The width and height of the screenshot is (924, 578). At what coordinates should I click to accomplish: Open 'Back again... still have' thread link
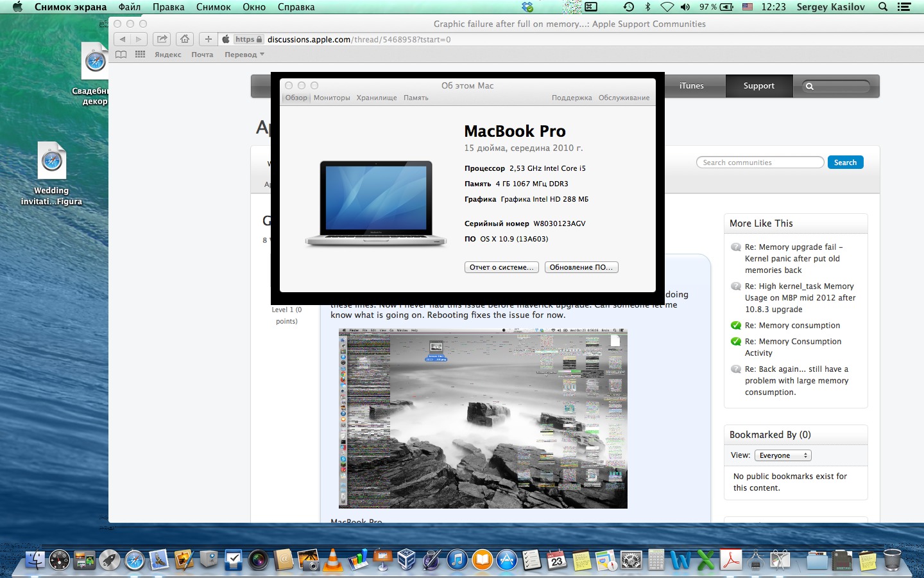(796, 381)
